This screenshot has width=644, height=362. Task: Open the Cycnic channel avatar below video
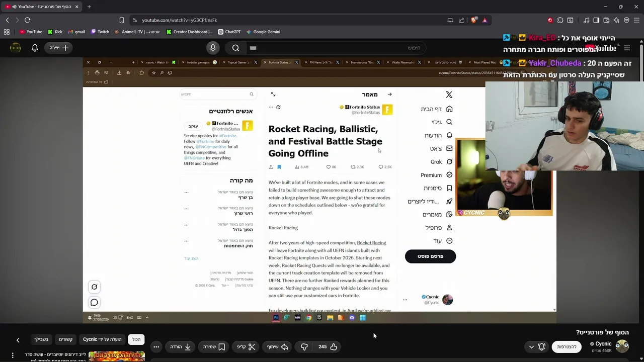point(622,346)
